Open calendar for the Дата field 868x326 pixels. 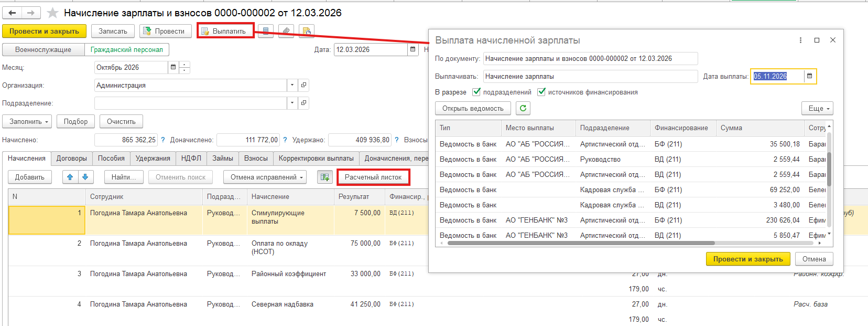[x=413, y=49]
